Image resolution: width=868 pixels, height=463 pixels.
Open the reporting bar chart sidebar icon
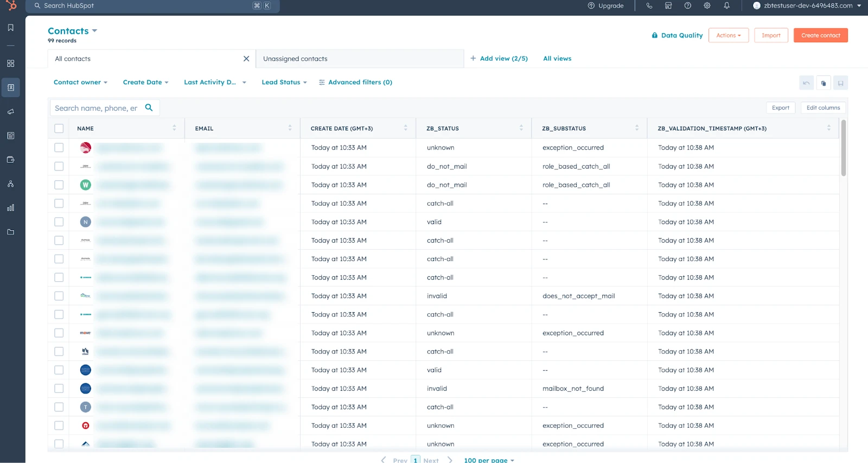click(10, 208)
